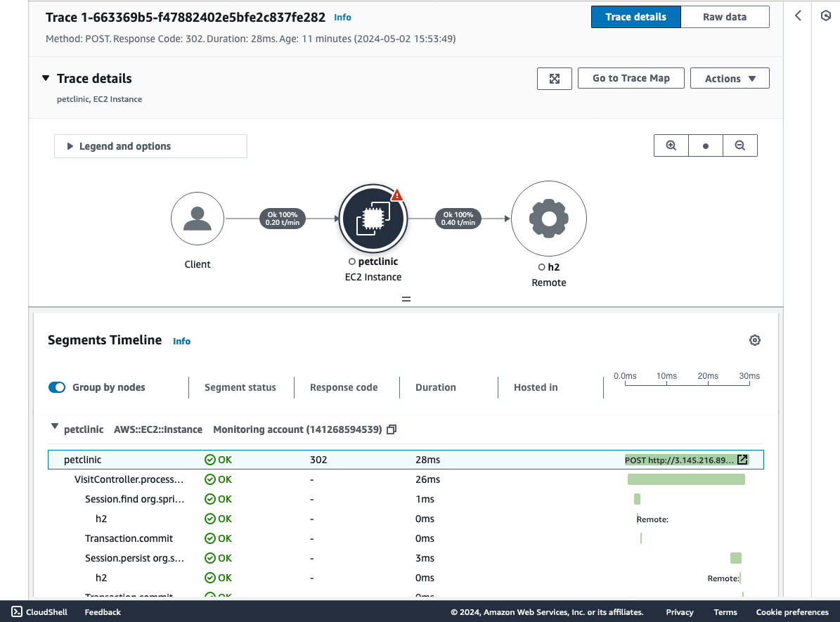Open external link icon on POST segment
This screenshot has height=622, width=840.
pos(742,460)
